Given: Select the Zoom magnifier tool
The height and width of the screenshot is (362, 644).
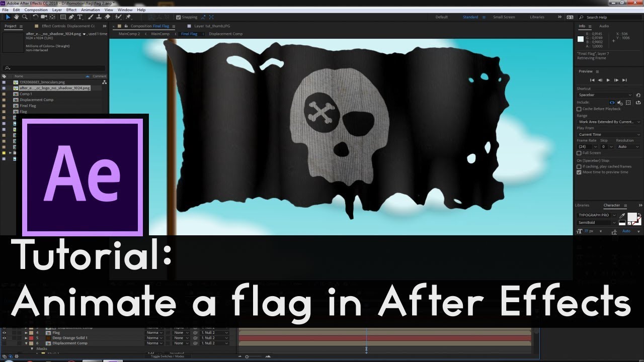Looking at the screenshot, I should point(24,17).
